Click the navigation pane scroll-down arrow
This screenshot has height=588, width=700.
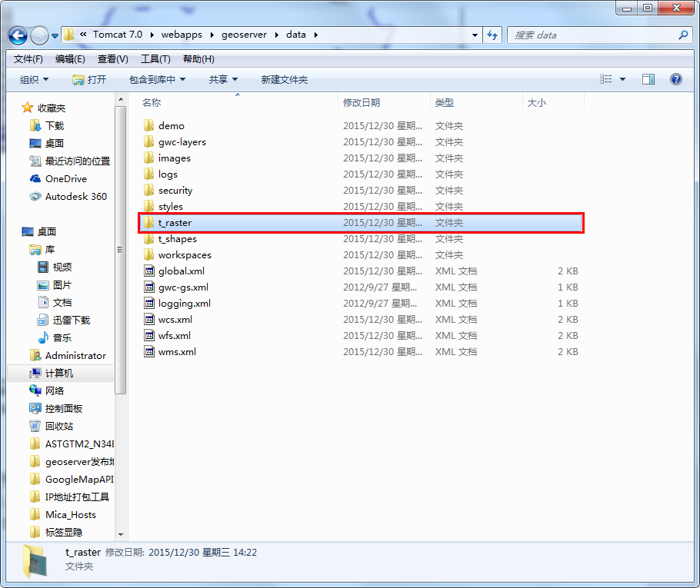click(x=121, y=534)
